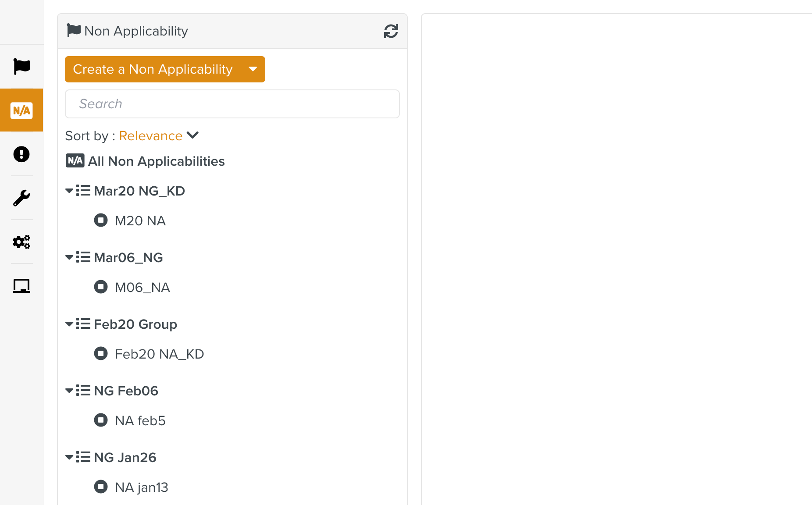Select the M06_NA item

142,288
